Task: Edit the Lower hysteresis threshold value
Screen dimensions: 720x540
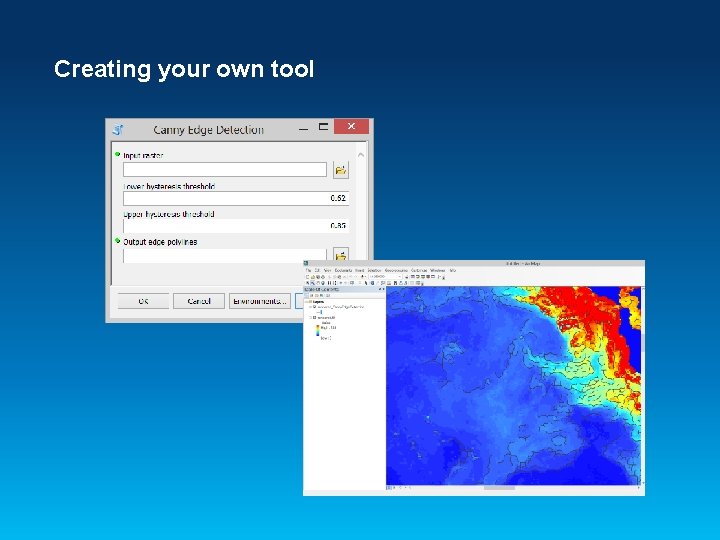Action: [236, 198]
